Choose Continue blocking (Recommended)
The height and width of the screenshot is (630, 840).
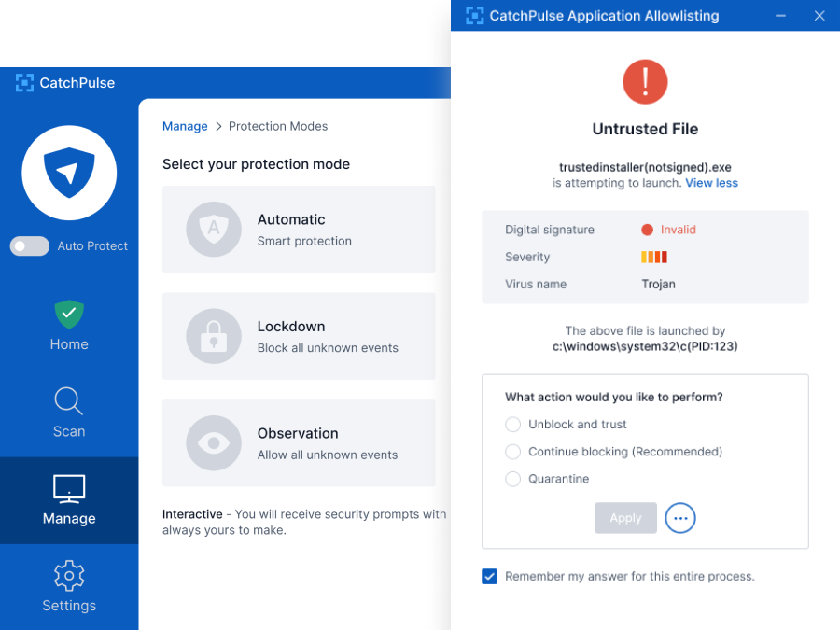pos(513,451)
